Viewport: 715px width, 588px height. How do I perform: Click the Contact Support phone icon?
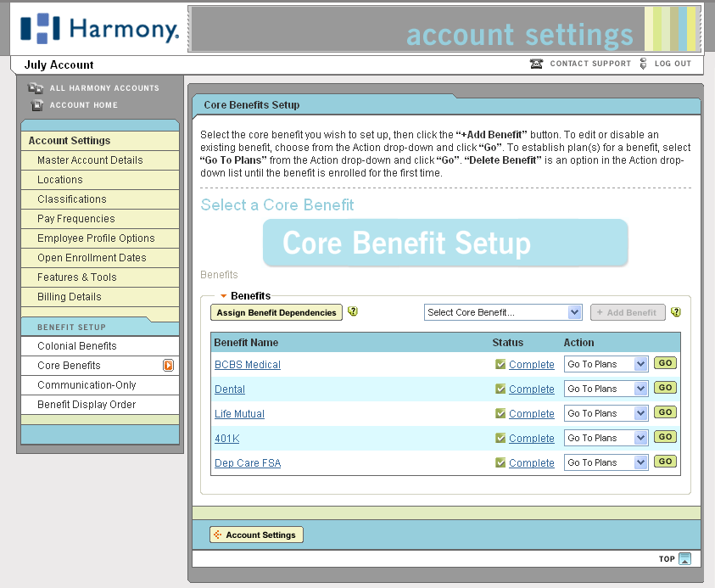click(536, 64)
